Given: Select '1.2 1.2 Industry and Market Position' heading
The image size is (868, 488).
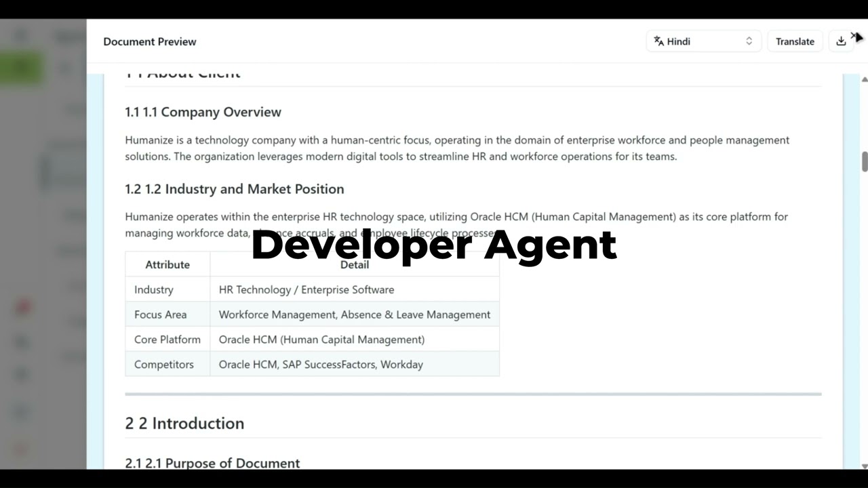Looking at the screenshot, I should point(235,189).
